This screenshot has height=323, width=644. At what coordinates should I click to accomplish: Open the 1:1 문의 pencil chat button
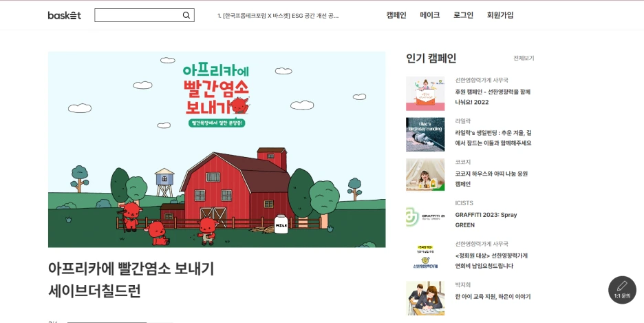pyautogui.click(x=622, y=290)
